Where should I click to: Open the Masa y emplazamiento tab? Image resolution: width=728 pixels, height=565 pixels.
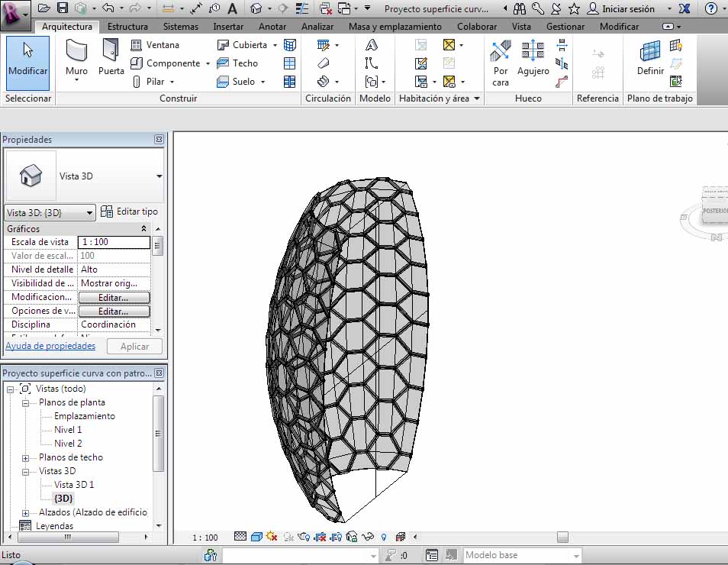[395, 26]
